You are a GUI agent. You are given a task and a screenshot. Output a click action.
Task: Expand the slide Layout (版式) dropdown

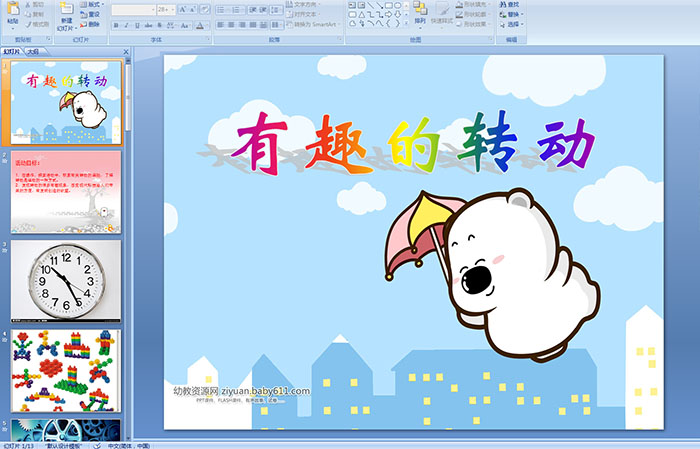pos(95,4)
